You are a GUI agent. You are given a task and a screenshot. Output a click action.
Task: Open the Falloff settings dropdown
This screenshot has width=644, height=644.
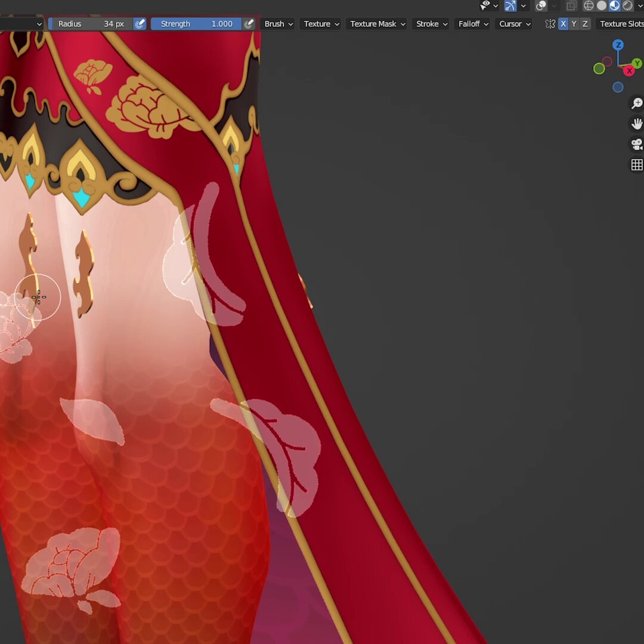473,24
